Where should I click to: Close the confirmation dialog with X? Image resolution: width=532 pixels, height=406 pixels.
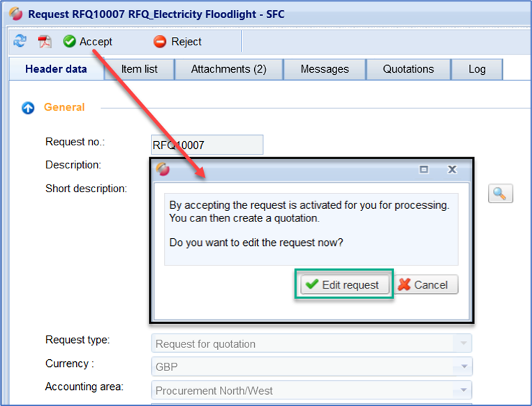tap(452, 169)
